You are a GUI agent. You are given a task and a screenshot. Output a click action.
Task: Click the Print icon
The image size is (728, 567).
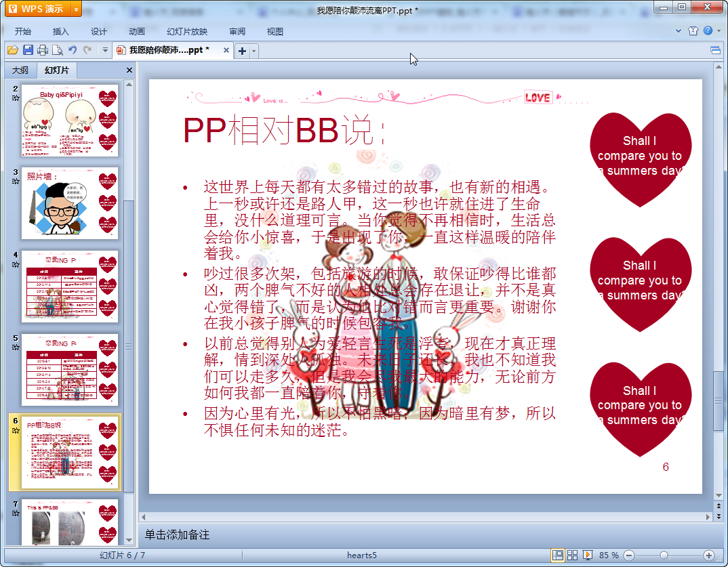point(43,49)
